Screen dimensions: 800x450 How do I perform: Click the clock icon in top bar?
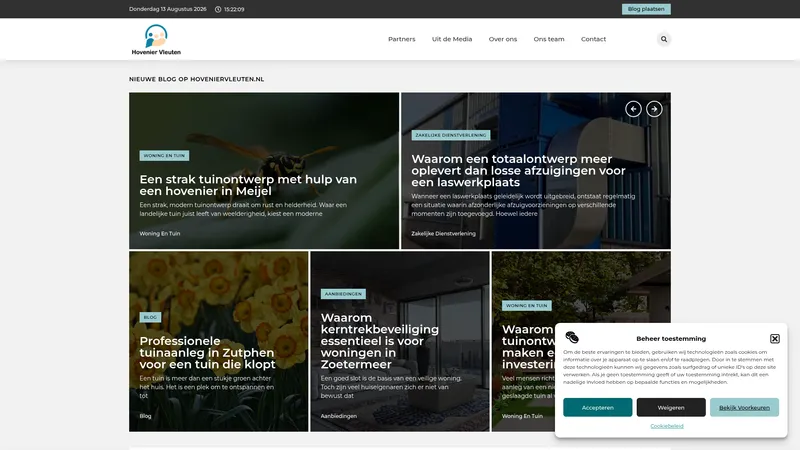218,9
